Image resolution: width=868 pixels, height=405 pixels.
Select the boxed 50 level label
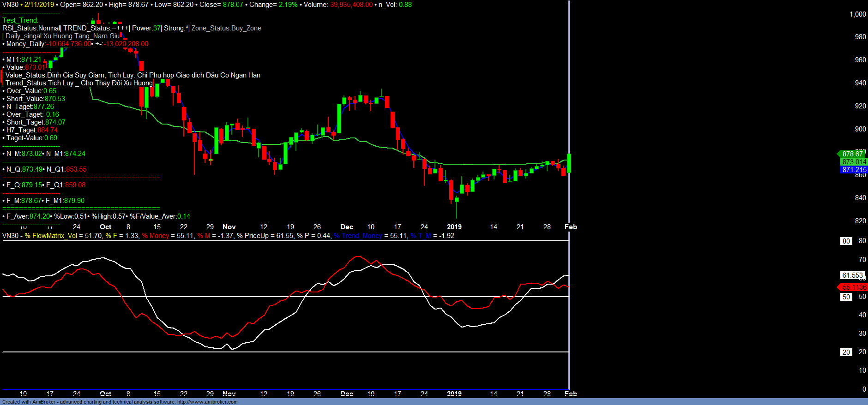click(x=846, y=297)
